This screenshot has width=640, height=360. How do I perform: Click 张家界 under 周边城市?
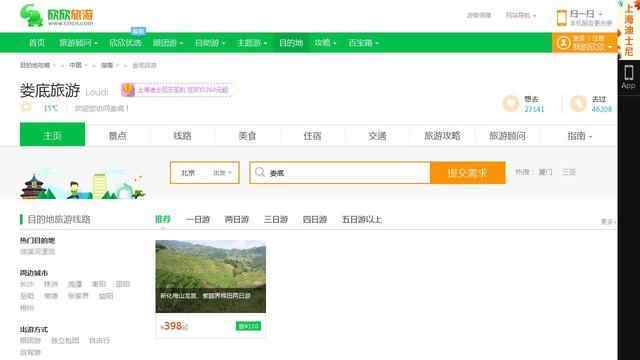pyautogui.click(x=78, y=296)
